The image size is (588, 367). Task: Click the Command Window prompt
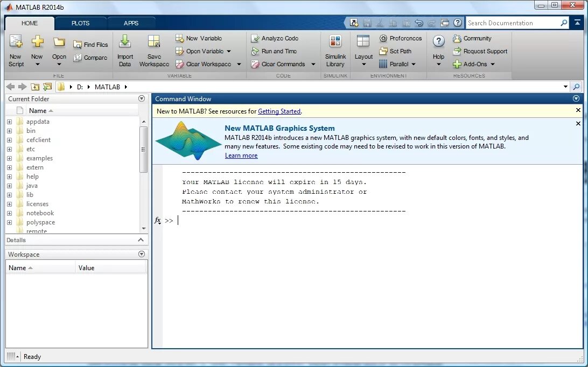coord(169,221)
